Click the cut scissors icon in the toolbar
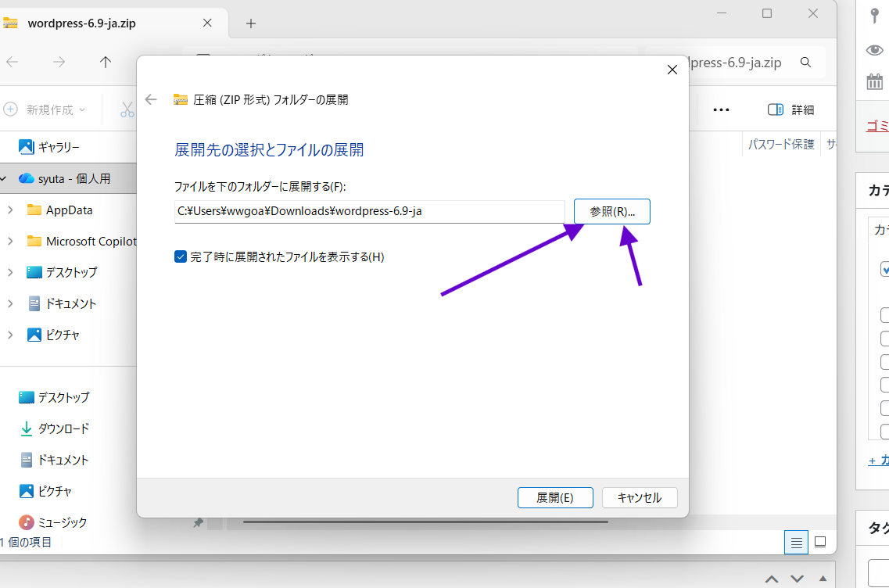Screen dimensions: 889x588 127,109
